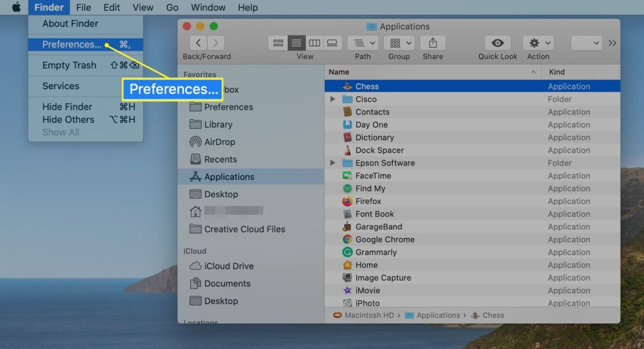This screenshot has width=644, height=349.
Task: Switch to list view
Action: tap(296, 43)
